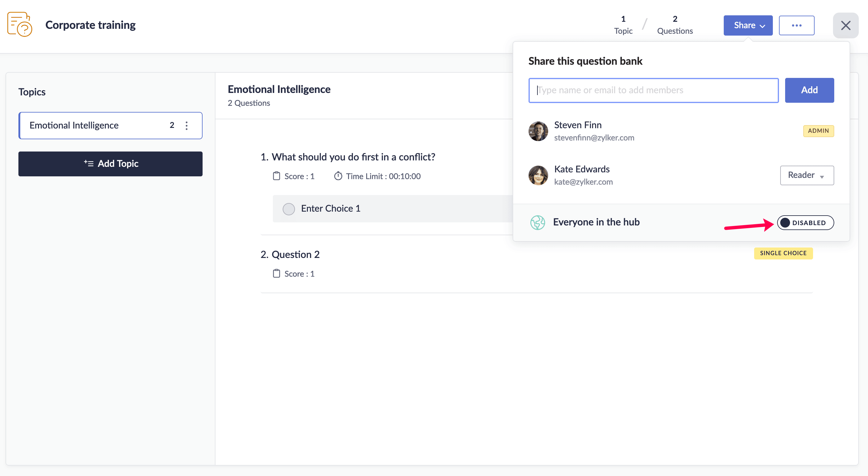Click Kate Edwards' profile picture
Screen dimensions: 868x476
[538, 175]
